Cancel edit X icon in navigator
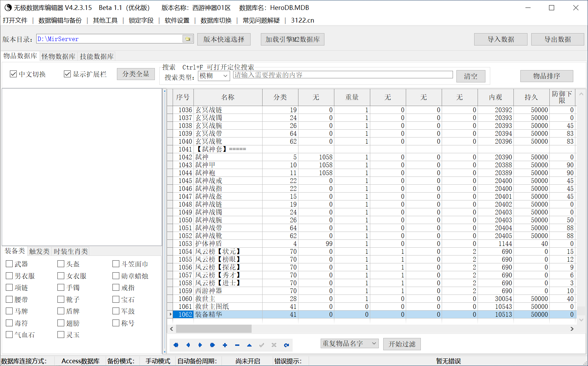 click(x=274, y=345)
